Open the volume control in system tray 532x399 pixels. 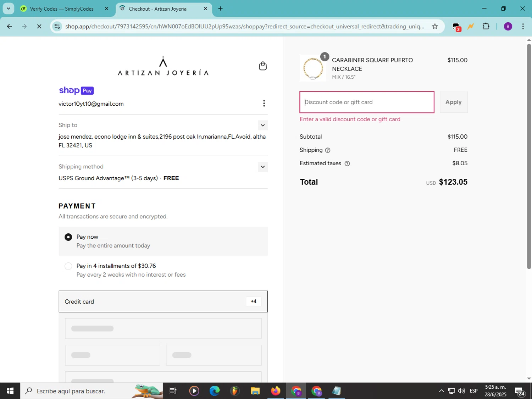coord(461,391)
